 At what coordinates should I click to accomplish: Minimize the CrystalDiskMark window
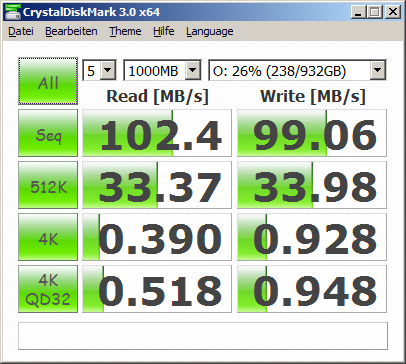point(359,12)
